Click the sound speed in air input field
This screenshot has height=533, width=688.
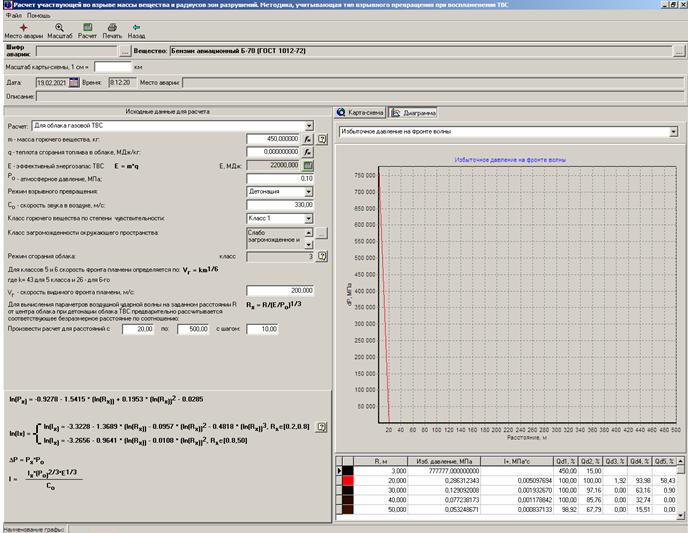(x=280, y=204)
